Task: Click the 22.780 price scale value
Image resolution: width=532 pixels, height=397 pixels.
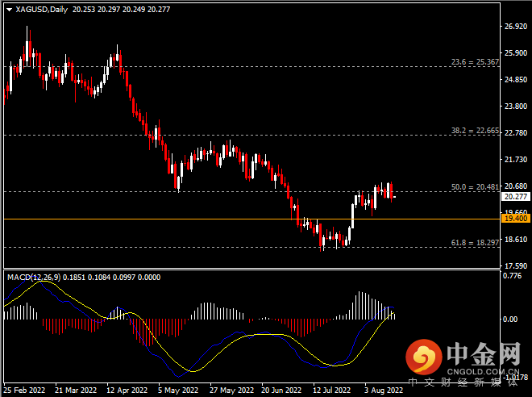Action: 516,133
